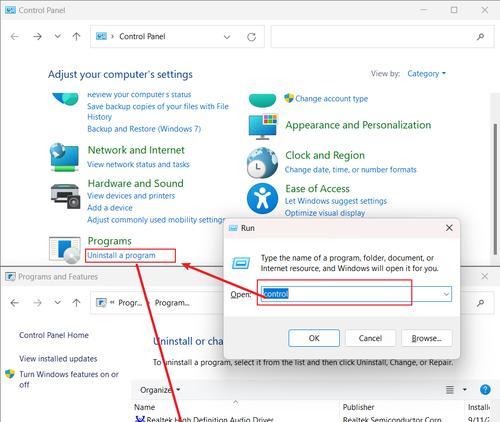Screen dimensions: 500x422
Task: Close the Run dialog
Action: [x=449, y=228]
